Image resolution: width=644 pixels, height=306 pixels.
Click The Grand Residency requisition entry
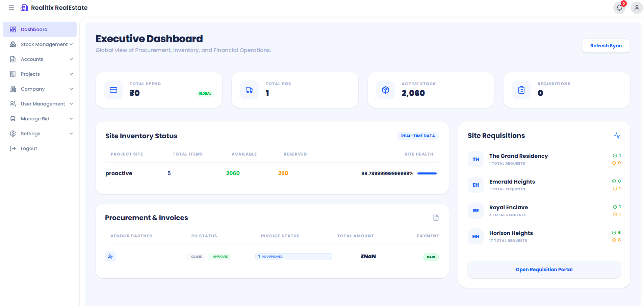[544, 159]
